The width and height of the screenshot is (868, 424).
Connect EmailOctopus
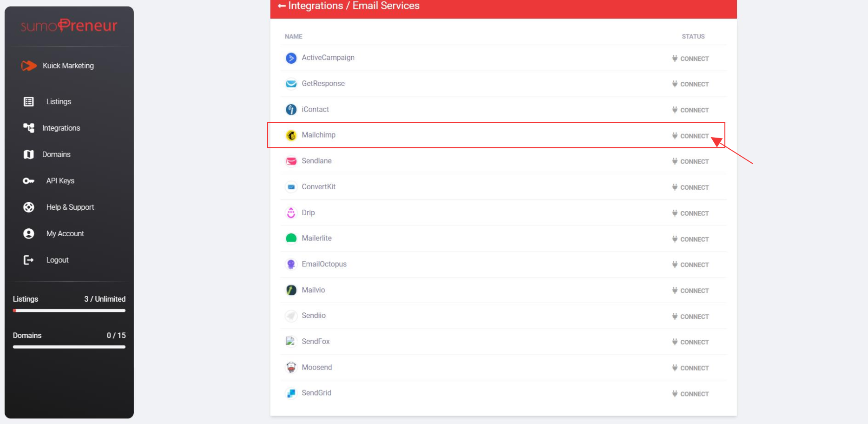point(690,265)
